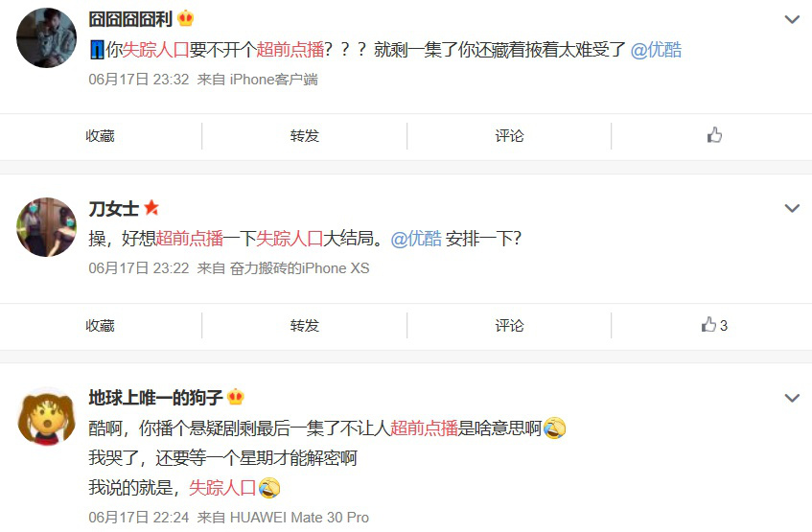The image size is (812, 532).
Task: Open 评论 on 刀女士's post
Action: click(510, 325)
